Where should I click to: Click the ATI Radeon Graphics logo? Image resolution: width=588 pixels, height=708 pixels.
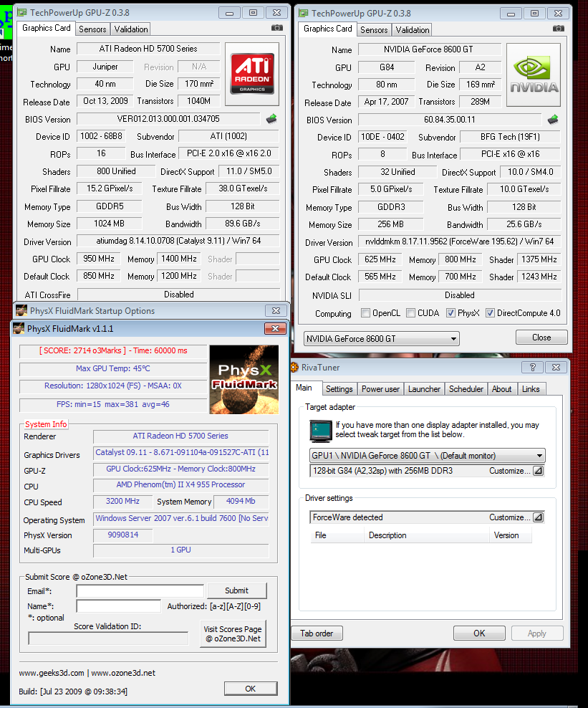pos(251,74)
